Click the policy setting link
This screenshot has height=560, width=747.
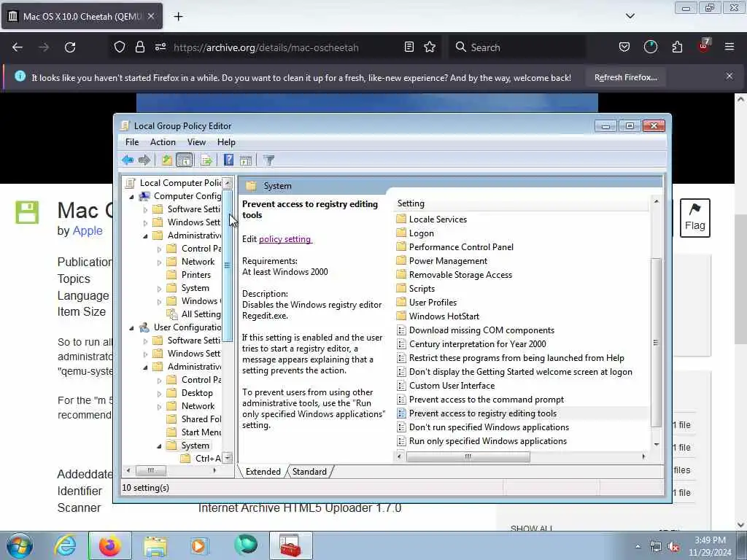(285, 239)
